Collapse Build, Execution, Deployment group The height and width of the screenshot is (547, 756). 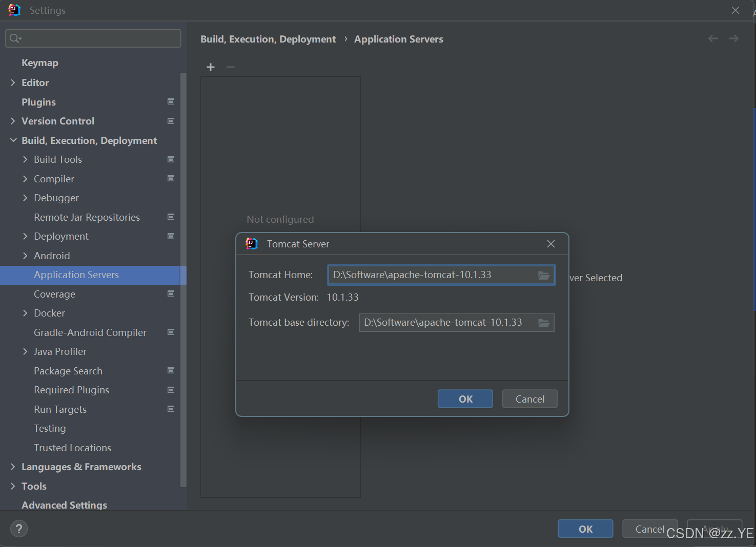[13, 140]
